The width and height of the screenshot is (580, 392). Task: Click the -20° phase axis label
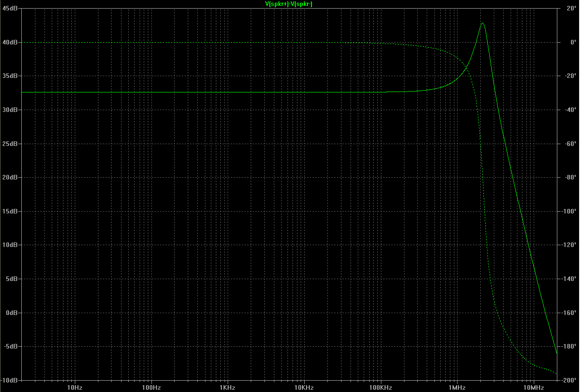pyautogui.click(x=570, y=76)
